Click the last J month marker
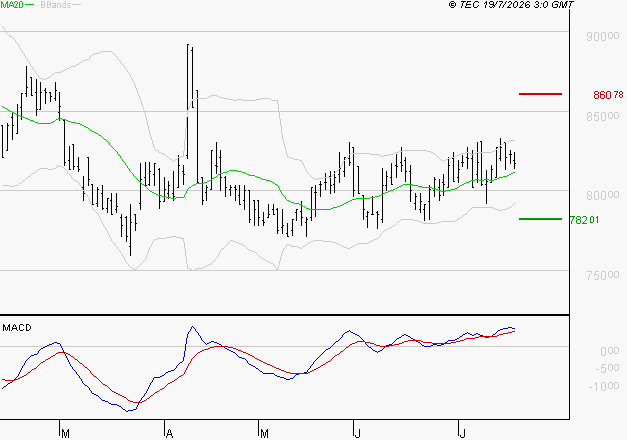 [x=463, y=434]
